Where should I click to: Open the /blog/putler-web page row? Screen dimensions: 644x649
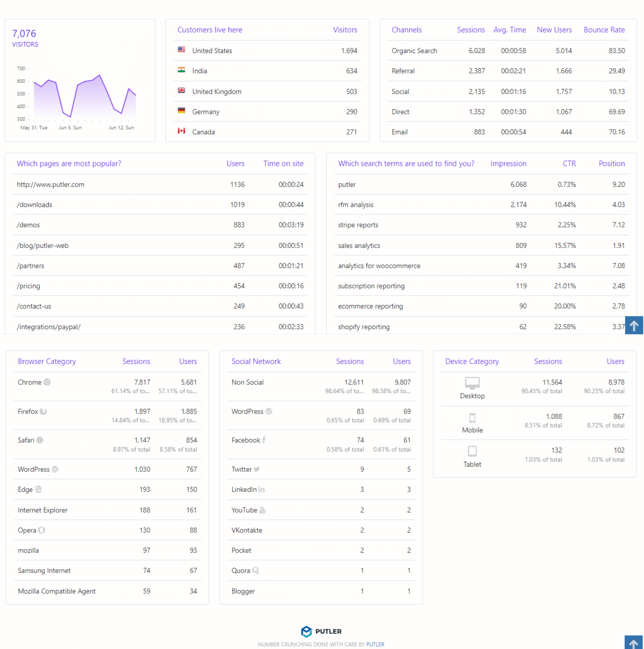coord(160,245)
